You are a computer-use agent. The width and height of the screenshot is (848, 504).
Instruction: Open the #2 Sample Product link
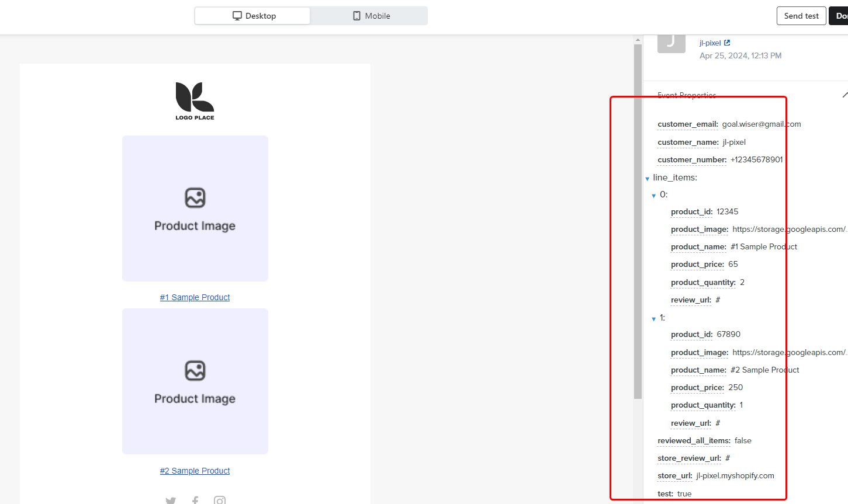(195, 471)
